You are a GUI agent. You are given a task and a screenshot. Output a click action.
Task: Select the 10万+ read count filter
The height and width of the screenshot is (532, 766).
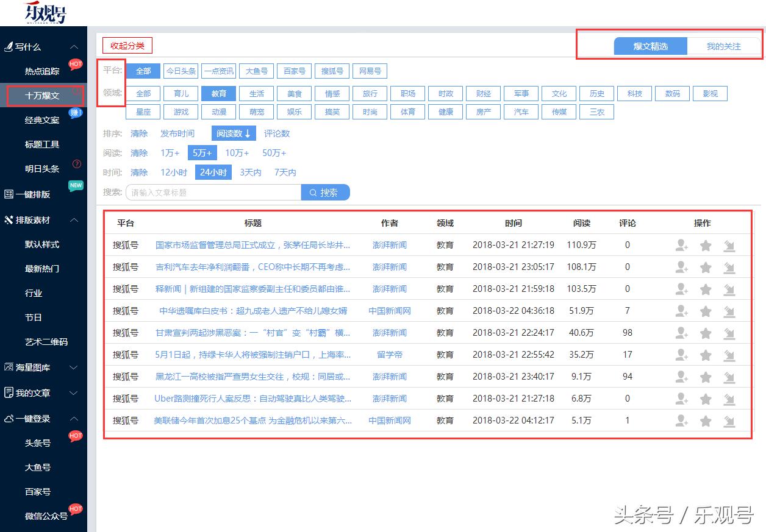click(x=237, y=153)
